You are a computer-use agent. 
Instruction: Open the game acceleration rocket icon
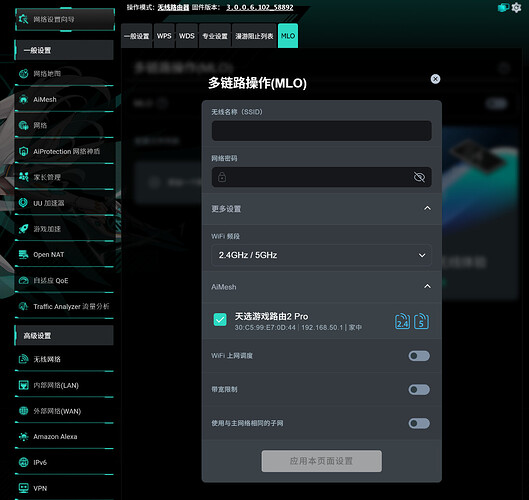tap(23, 229)
